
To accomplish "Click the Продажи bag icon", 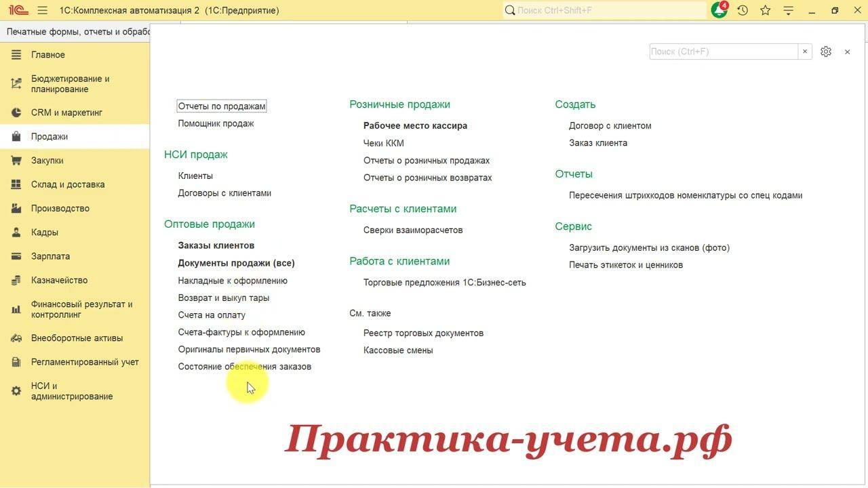I will click(x=16, y=136).
